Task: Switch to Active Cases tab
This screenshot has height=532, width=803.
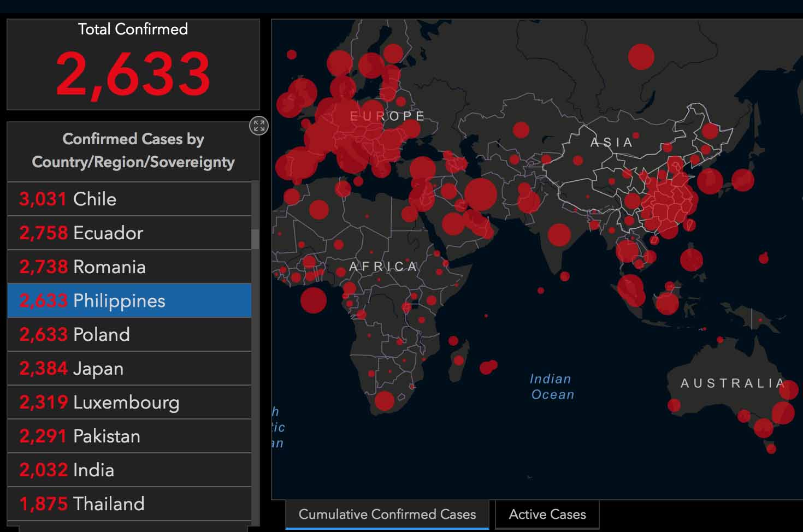Action: (547, 515)
